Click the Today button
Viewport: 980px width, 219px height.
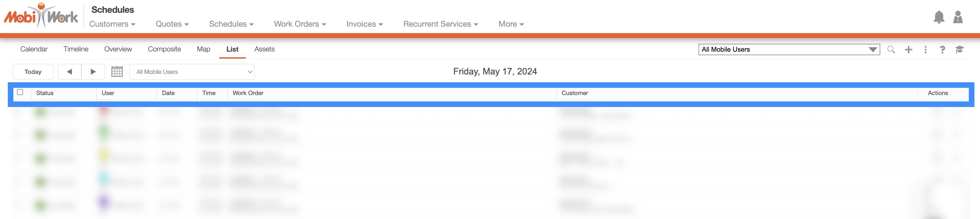(33, 72)
